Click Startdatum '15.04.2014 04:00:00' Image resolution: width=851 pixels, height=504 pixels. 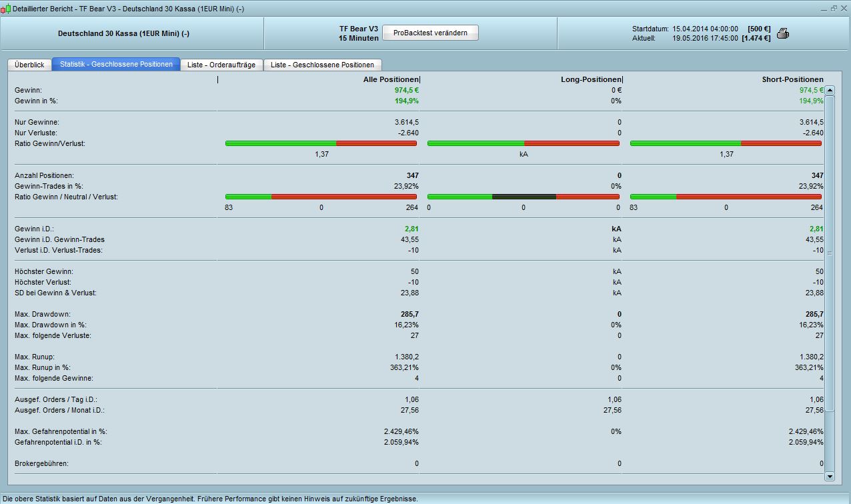705,29
